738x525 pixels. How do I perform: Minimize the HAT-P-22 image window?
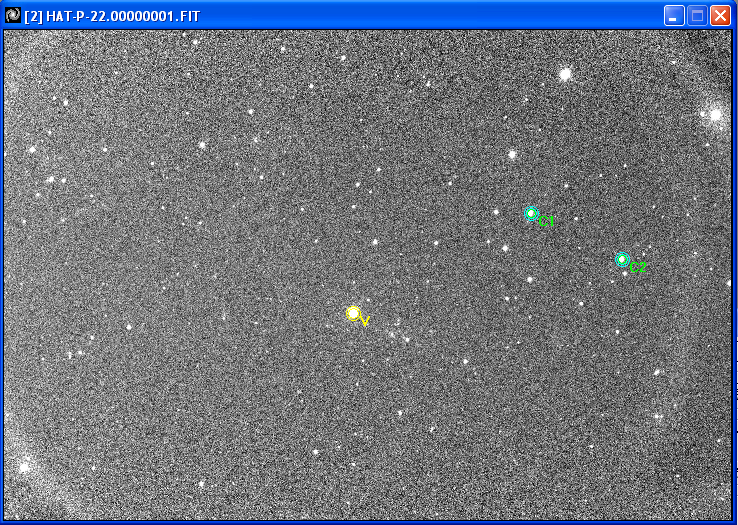tap(674, 15)
